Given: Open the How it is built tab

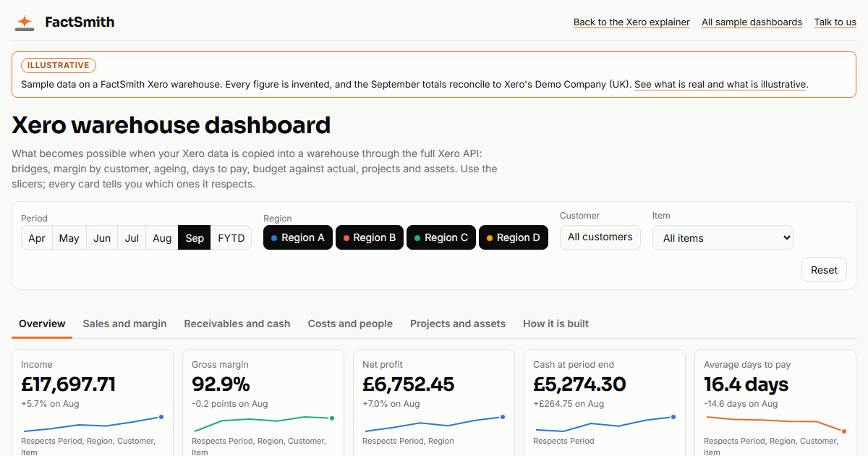Looking at the screenshot, I should 556,324.
